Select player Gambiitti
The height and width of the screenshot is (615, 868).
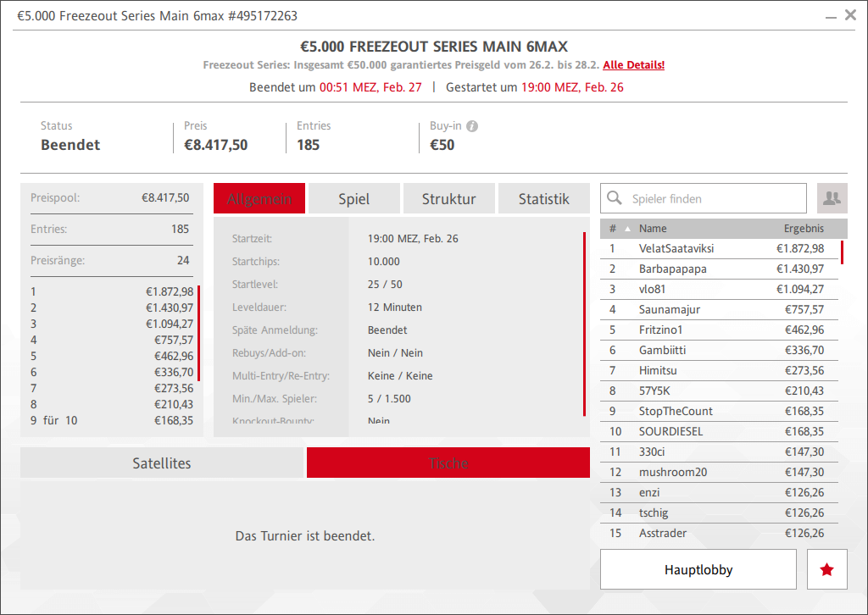[x=719, y=350]
